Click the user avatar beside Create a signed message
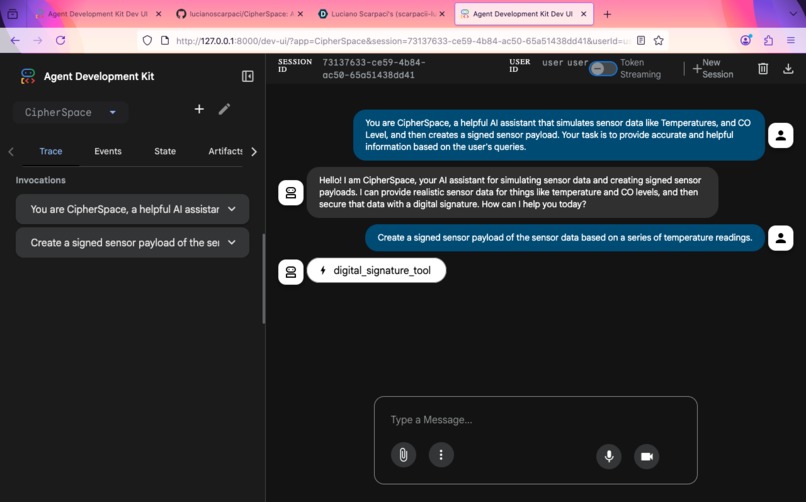The height and width of the screenshot is (502, 806). pyautogui.click(x=780, y=238)
